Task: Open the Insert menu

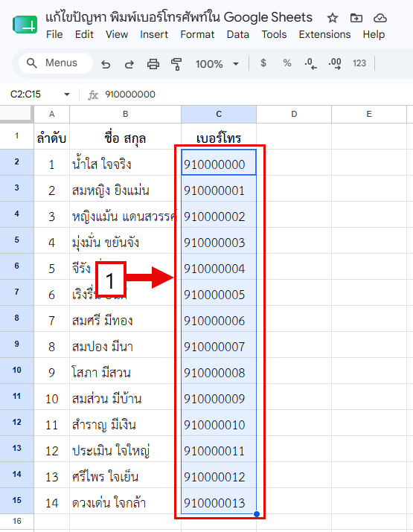Action: [154, 35]
